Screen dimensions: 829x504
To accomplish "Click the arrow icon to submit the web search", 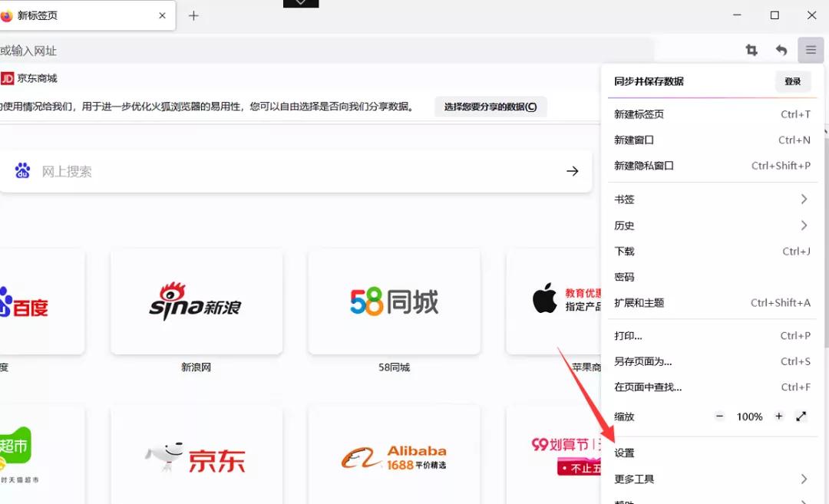I will tap(572, 171).
